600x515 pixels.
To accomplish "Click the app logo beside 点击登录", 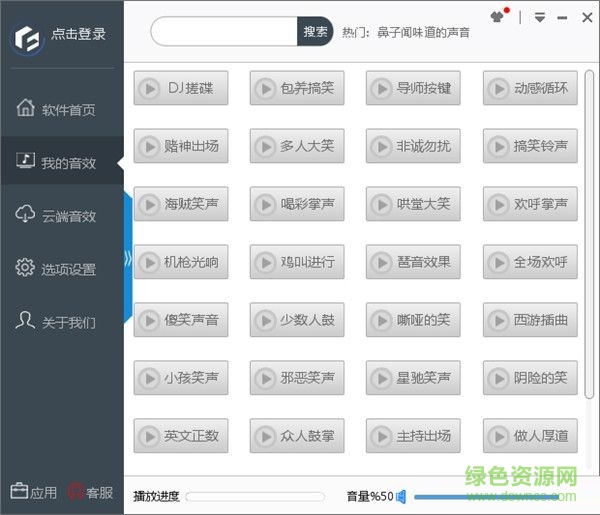I will (x=27, y=38).
